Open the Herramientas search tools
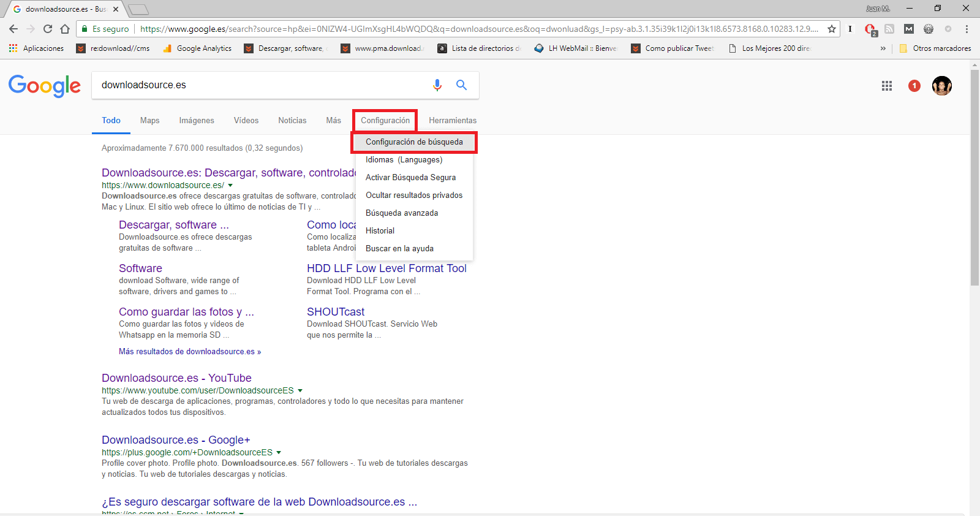Screen dimensions: 980x516 (453, 121)
